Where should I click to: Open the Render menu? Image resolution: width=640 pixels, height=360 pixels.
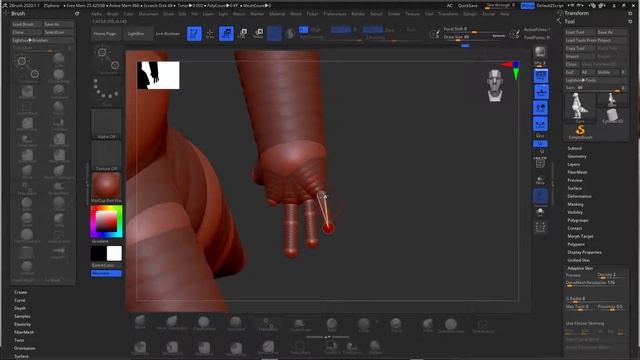358,14
